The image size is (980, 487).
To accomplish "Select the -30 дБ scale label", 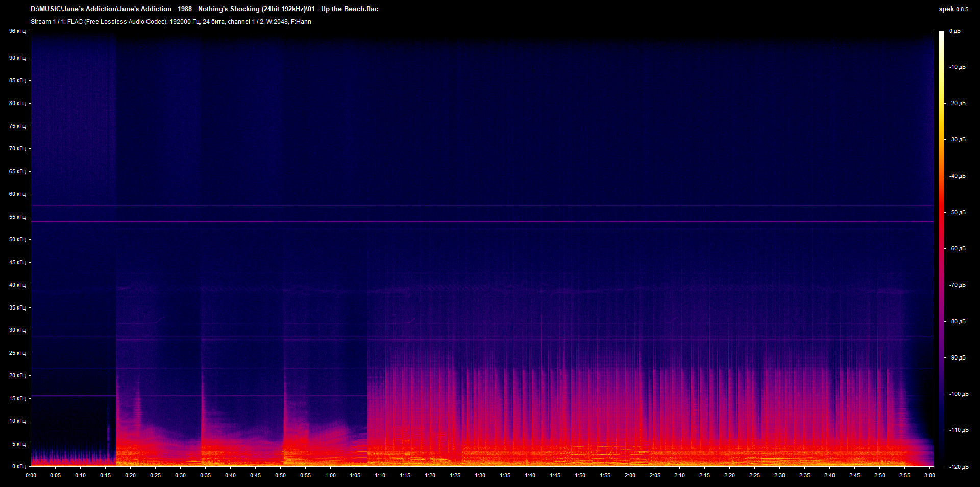I will click(957, 139).
